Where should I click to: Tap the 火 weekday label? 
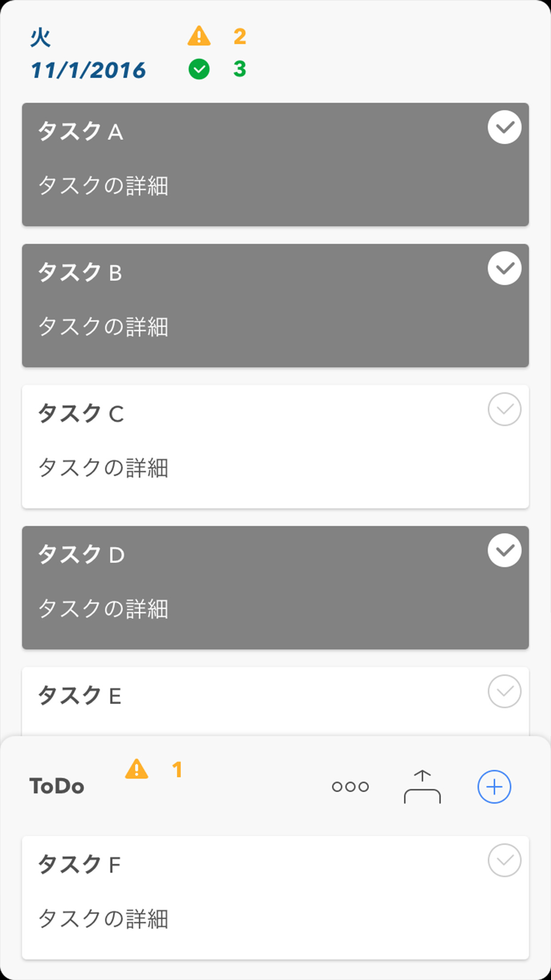point(40,37)
